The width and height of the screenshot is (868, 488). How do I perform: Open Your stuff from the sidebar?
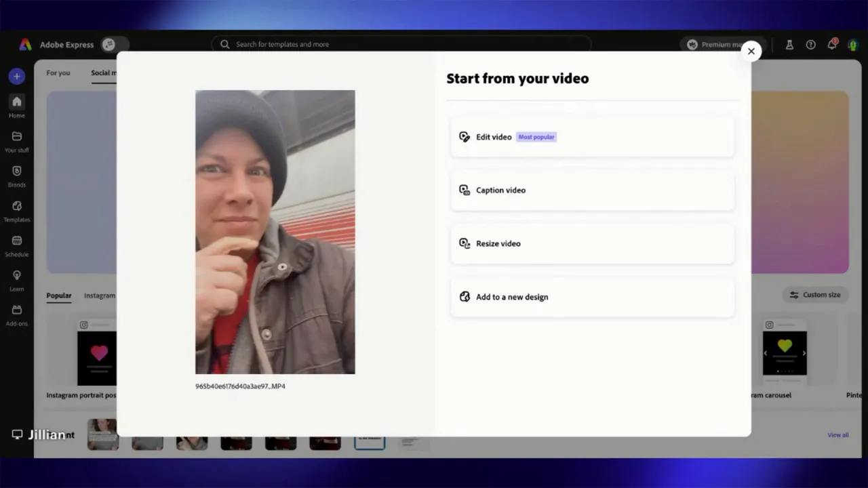16,140
